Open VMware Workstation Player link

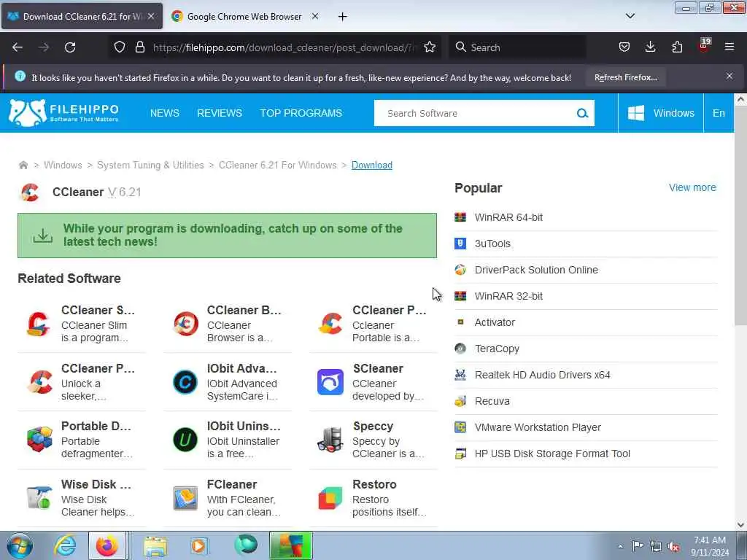(x=538, y=427)
